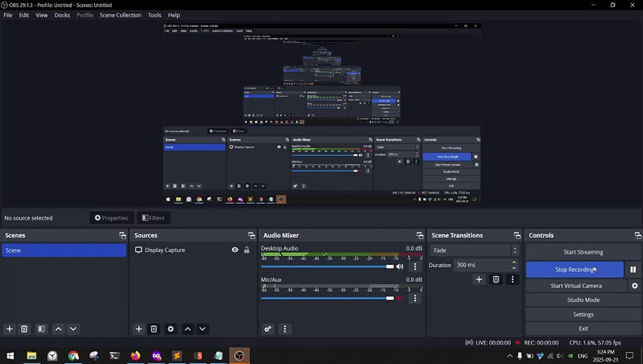Pause the recording

[633, 269]
